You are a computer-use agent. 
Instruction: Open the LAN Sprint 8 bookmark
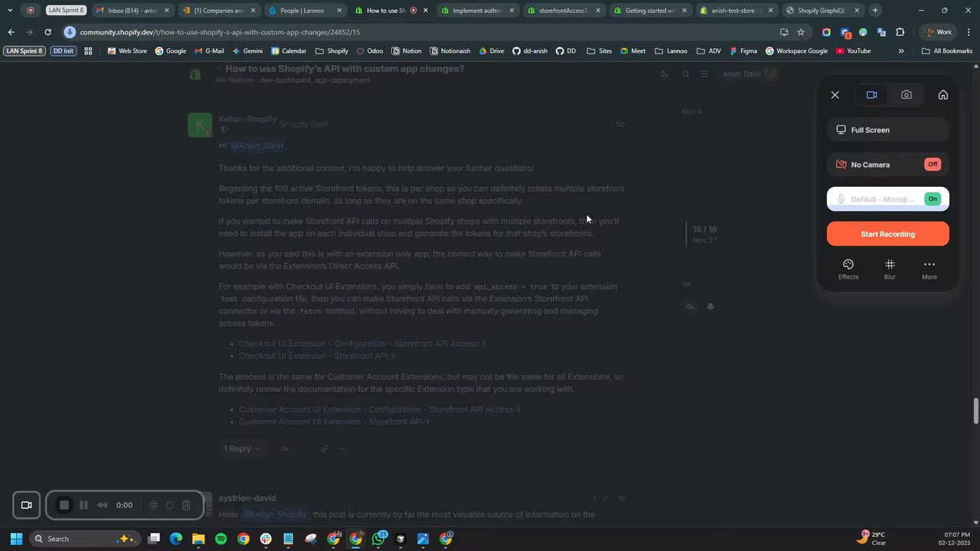pyautogui.click(x=24, y=51)
